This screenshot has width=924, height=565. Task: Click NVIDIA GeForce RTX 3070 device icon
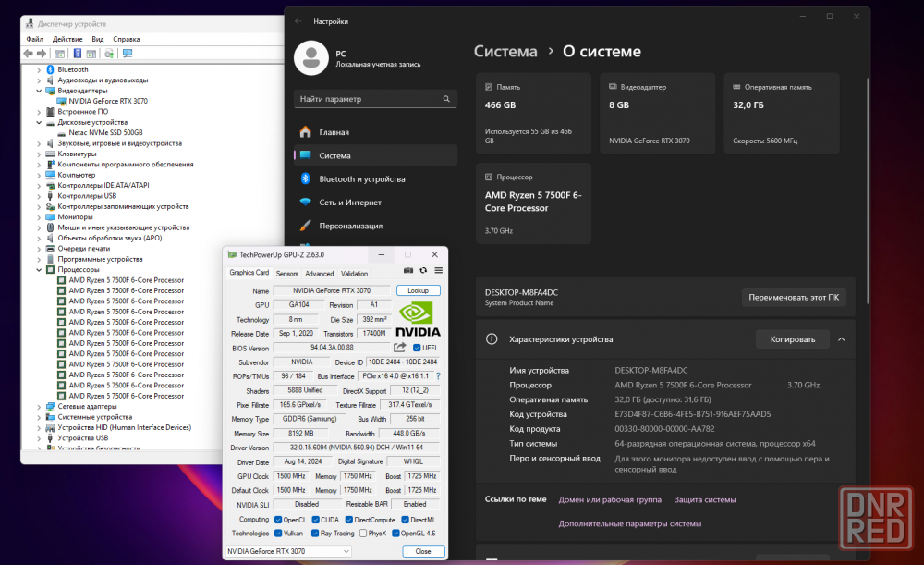[62, 101]
